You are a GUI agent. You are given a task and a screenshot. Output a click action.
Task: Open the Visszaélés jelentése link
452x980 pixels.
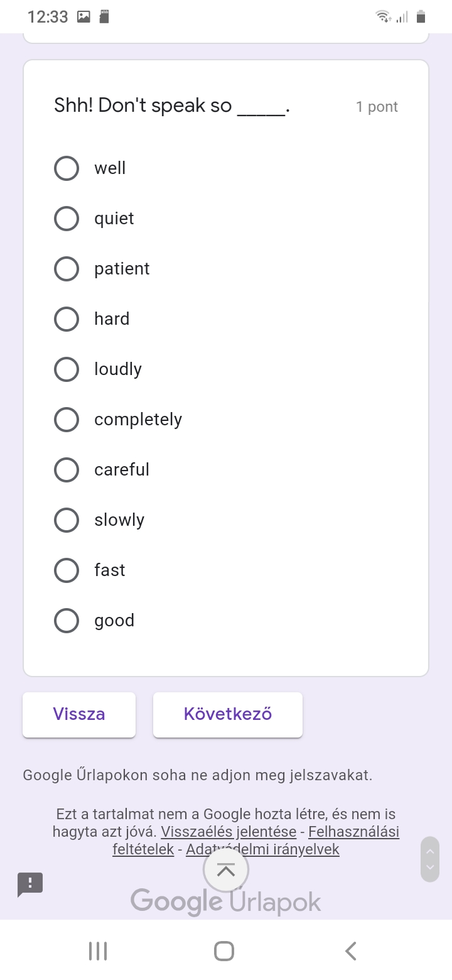click(229, 832)
